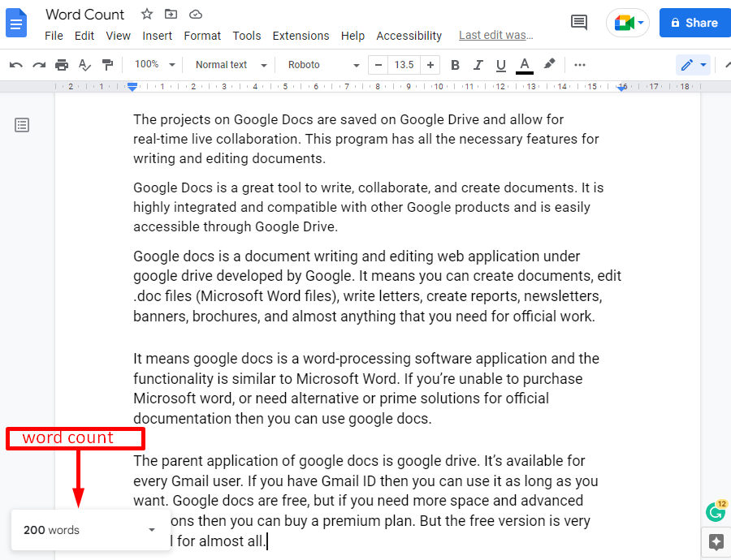Viewport: 731px width, 560px height.
Task: Open the Roboto font dropdown
Action: click(323, 65)
